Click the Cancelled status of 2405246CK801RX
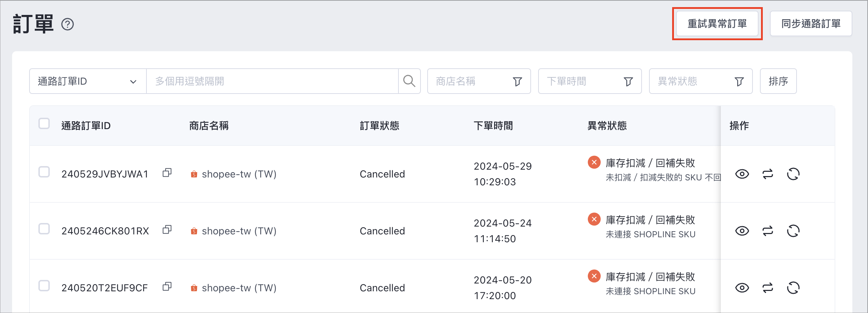 (382, 231)
